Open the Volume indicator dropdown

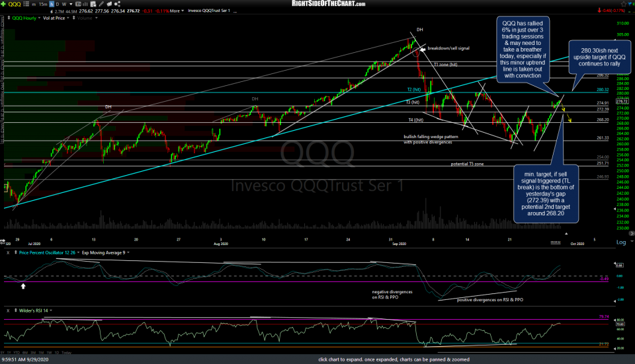[97, 18]
